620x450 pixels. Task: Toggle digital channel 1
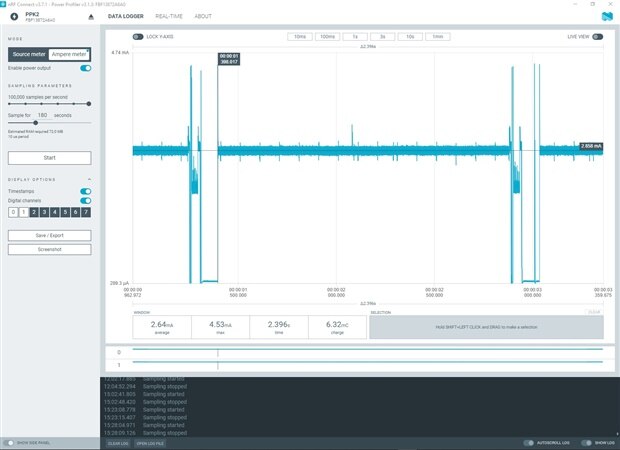point(24,212)
